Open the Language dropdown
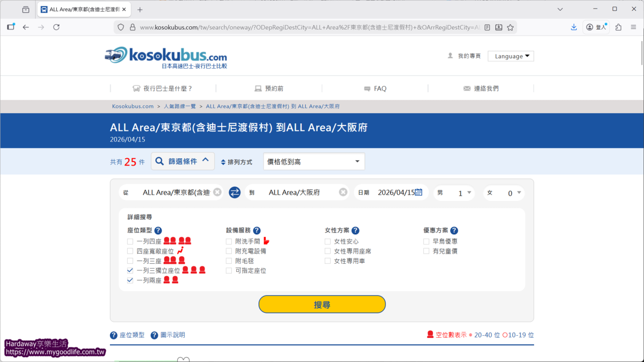This screenshot has height=362, width=644. 510,56
